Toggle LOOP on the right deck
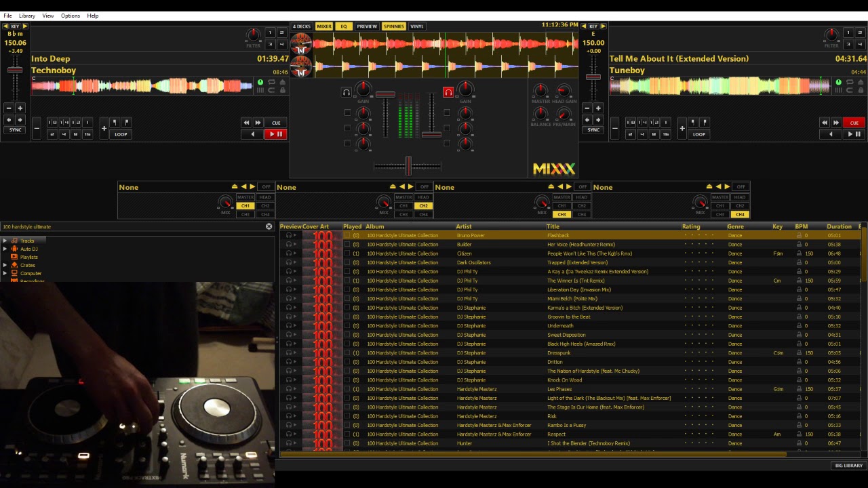The width and height of the screenshot is (868, 488). tap(699, 134)
